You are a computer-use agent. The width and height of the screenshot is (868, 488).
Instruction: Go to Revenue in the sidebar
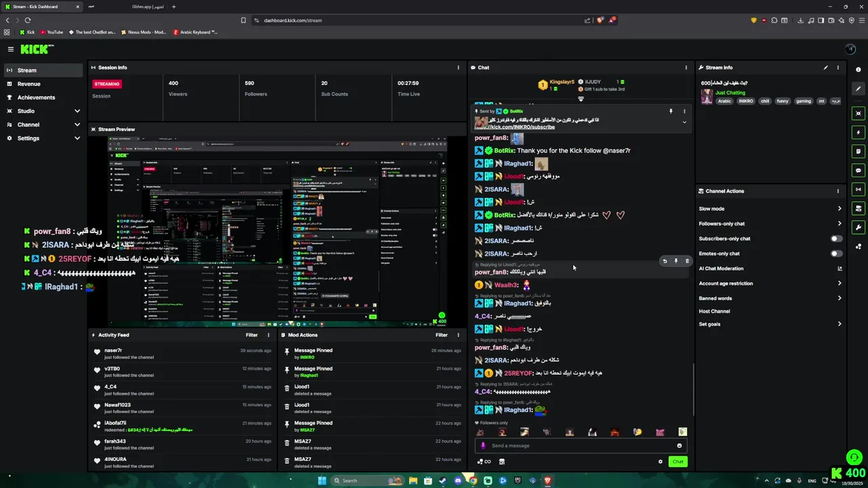click(42, 84)
